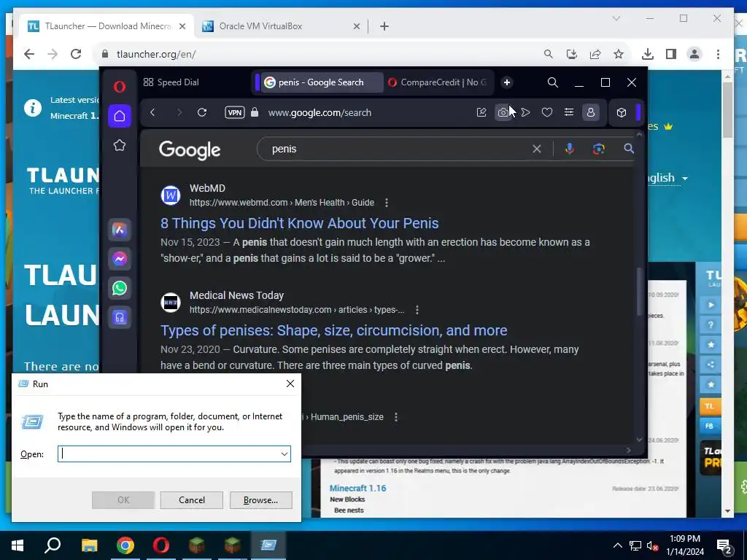The width and height of the screenshot is (747, 560).
Task: Switch to Opera from taskbar icon
Action: [161, 545]
